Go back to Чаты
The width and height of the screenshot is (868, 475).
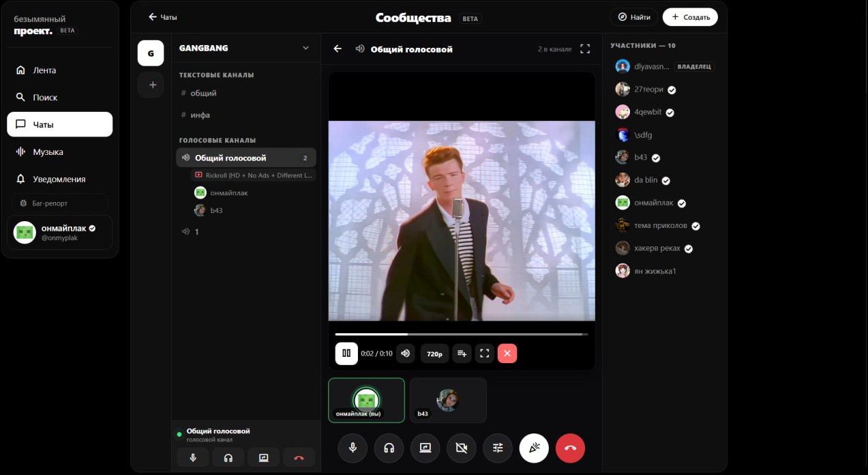[x=162, y=17]
